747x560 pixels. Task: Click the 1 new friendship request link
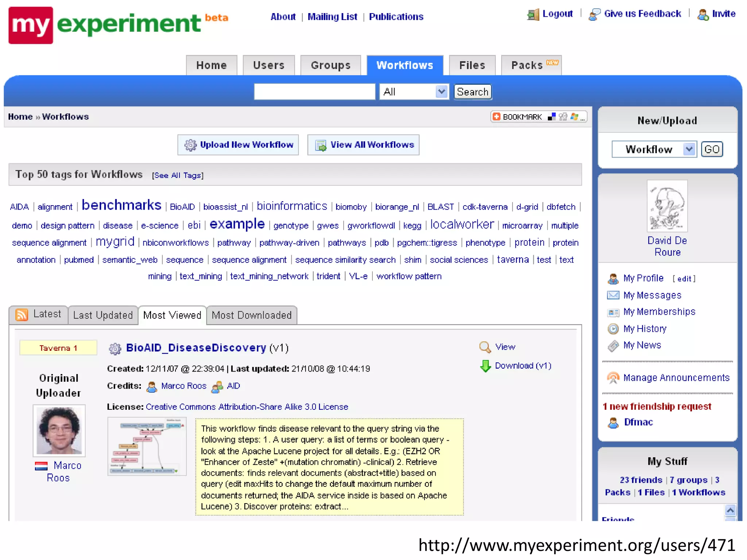click(x=657, y=407)
